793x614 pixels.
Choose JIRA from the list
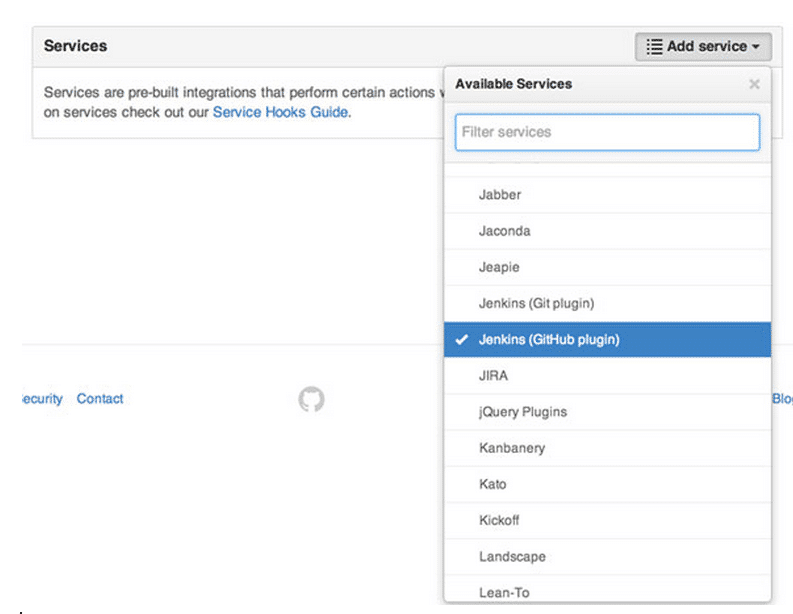click(607, 376)
